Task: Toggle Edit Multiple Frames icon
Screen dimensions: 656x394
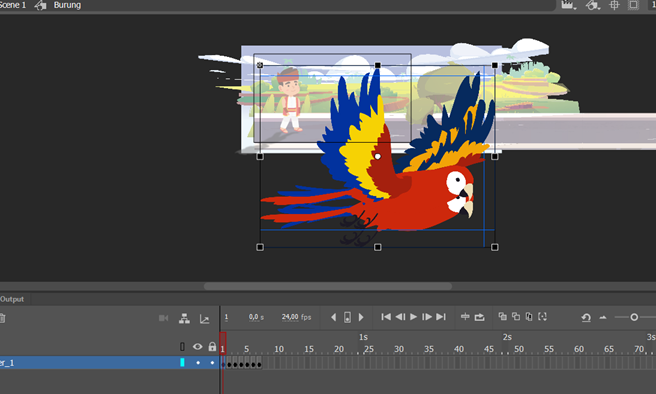Action: (x=529, y=317)
